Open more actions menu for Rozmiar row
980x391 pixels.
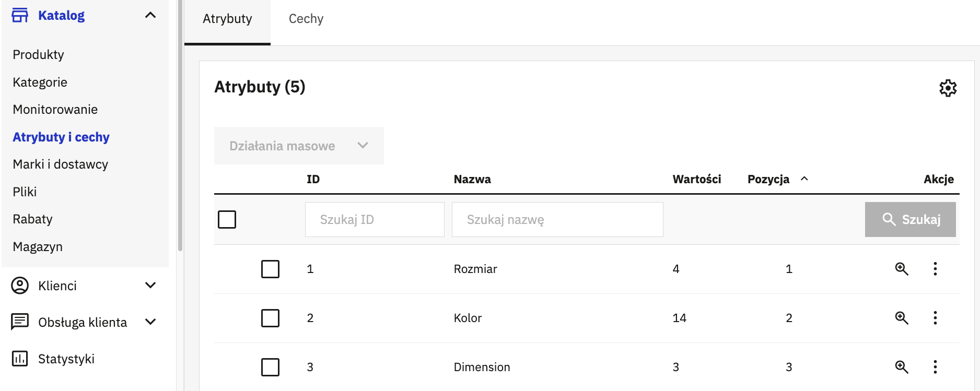[x=935, y=269]
